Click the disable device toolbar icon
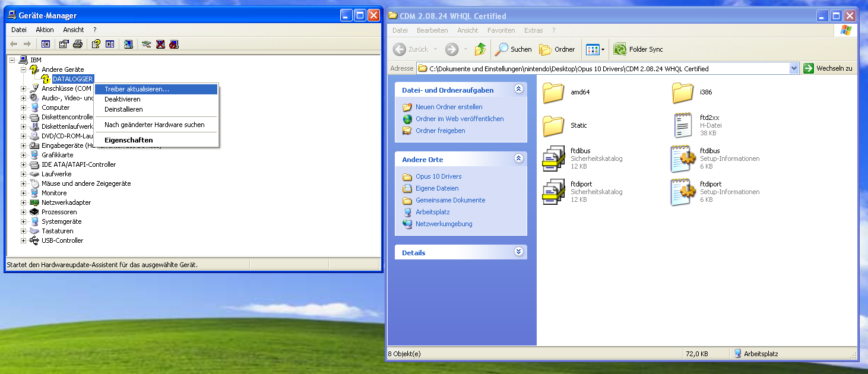The width and height of the screenshot is (868, 374). pyautogui.click(x=174, y=44)
